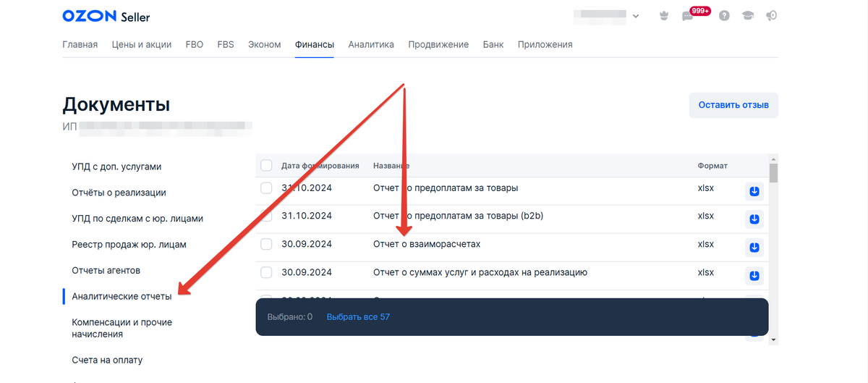Click the table scrollbar down arrow

(x=773, y=339)
